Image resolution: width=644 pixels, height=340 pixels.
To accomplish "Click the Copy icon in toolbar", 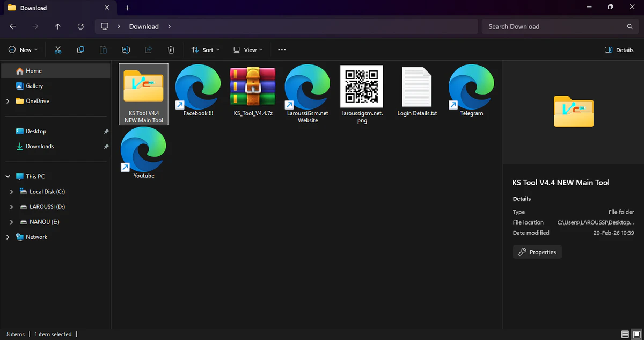I will point(80,50).
